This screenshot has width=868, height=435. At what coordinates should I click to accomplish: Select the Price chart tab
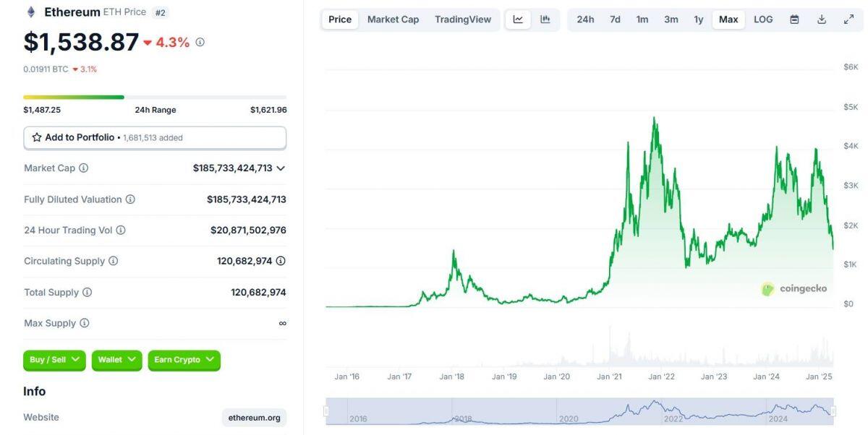340,20
